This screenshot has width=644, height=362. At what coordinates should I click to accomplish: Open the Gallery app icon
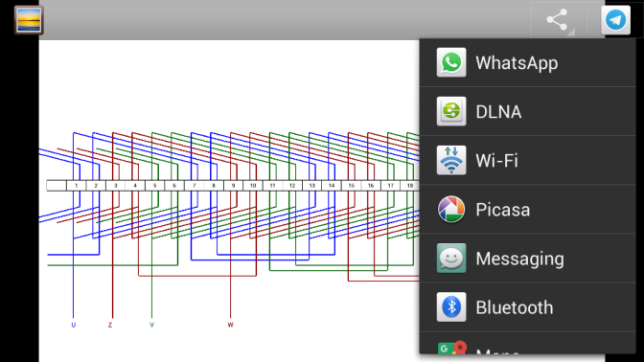(x=29, y=20)
